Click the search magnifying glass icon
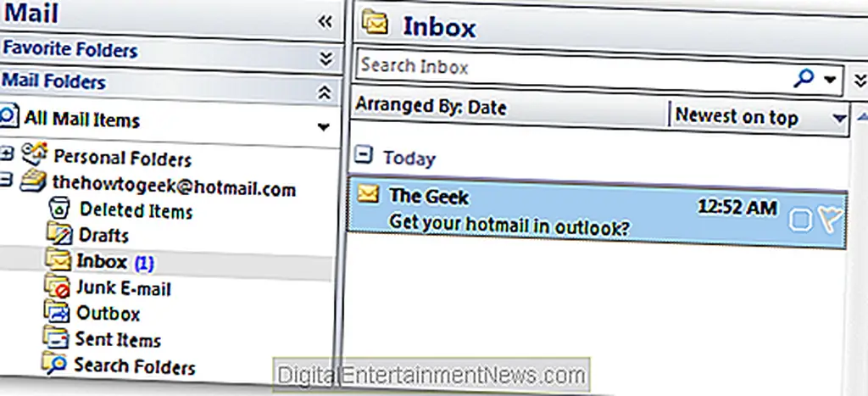The height and width of the screenshot is (396, 868). coord(802,78)
